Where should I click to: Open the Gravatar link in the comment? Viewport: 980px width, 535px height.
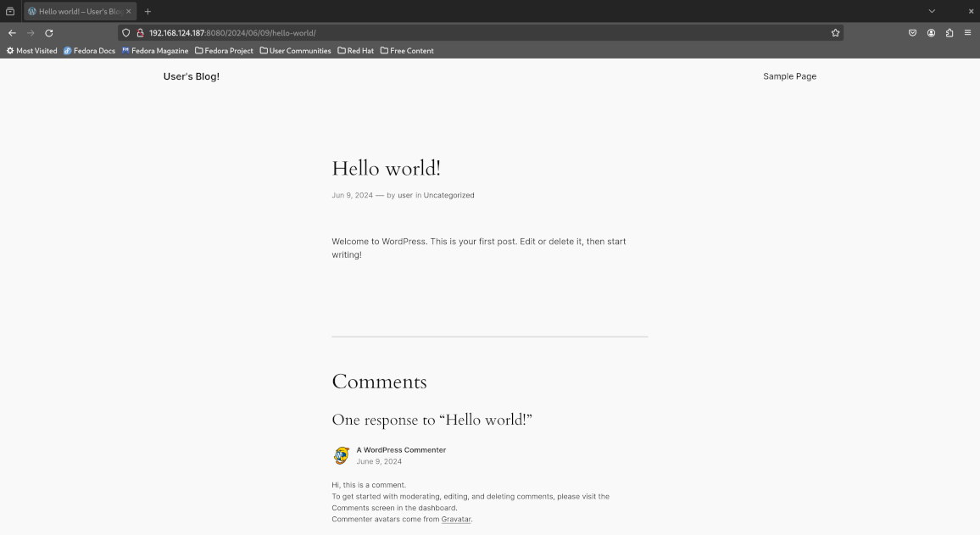click(455, 520)
